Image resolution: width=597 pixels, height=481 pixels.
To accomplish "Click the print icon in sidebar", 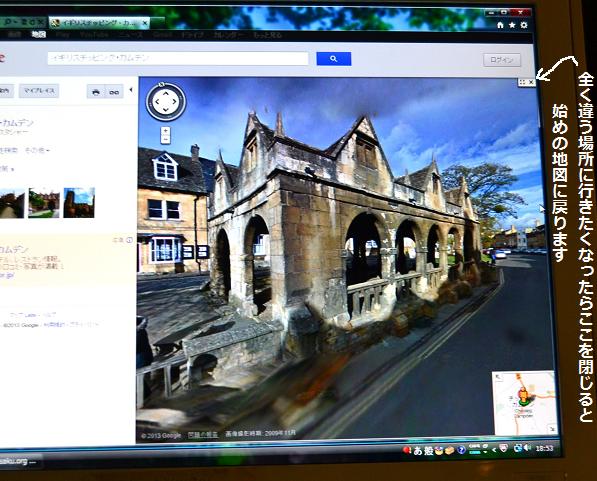I will click(x=96, y=92).
